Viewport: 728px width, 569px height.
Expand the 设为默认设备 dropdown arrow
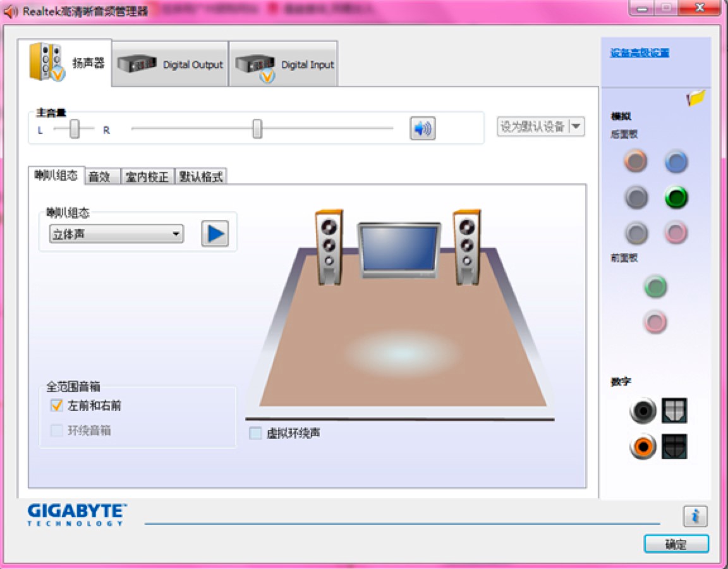[x=576, y=127]
